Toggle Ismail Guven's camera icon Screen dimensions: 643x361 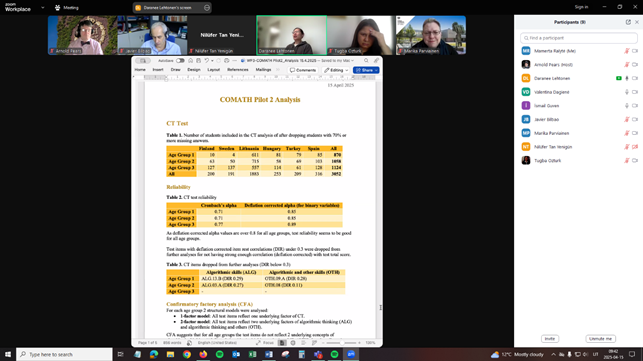635,105
